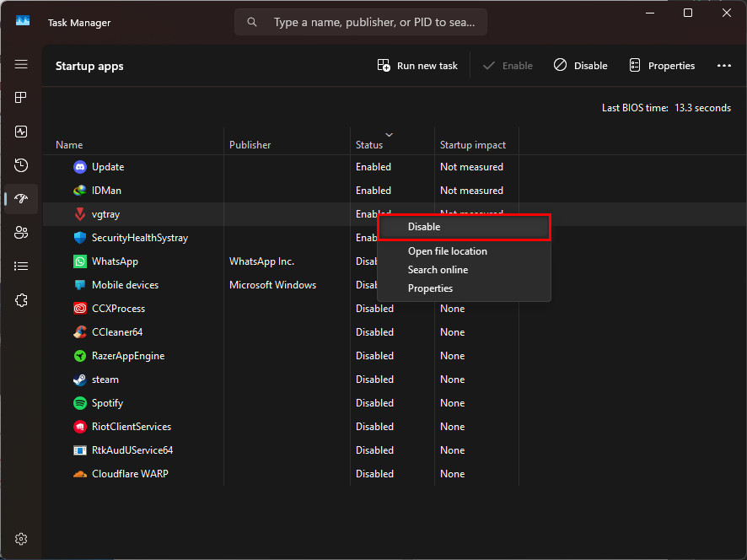Expand the hamburger navigation menu
Image resolution: width=747 pixels, height=560 pixels.
pos(21,65)
